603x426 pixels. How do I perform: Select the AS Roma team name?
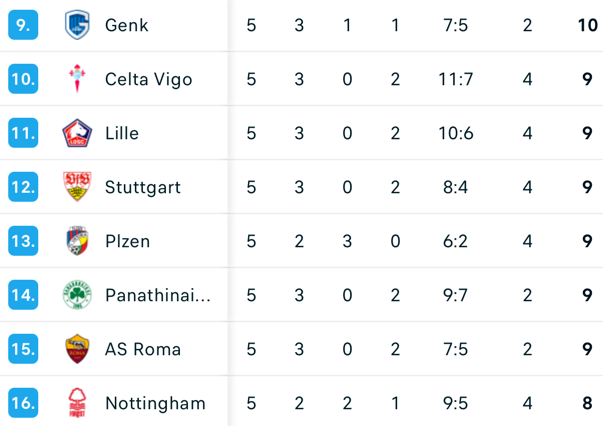click(x=143, y=349)
